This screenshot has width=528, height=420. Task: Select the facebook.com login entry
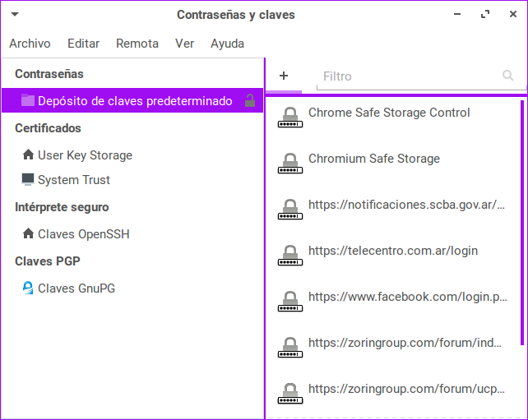(x=407, y=297)
